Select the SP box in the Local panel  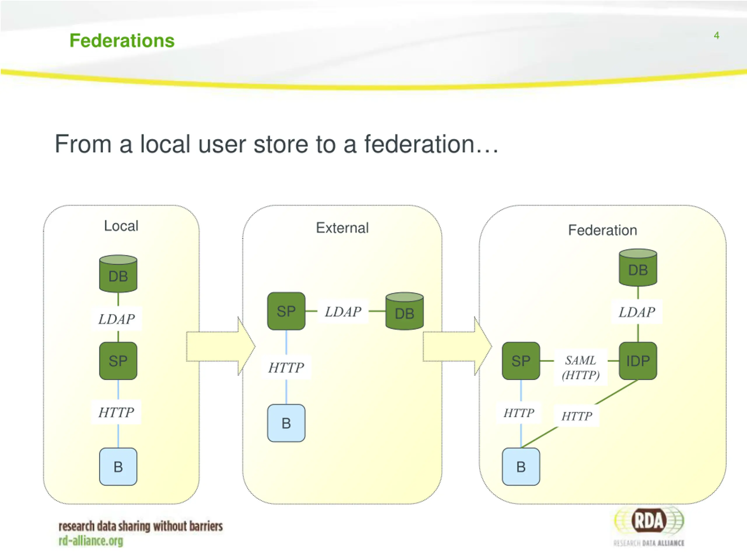pyautogui.click(x=118, y=361)
